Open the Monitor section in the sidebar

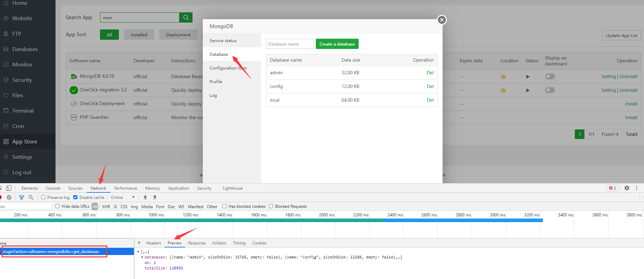22,64
